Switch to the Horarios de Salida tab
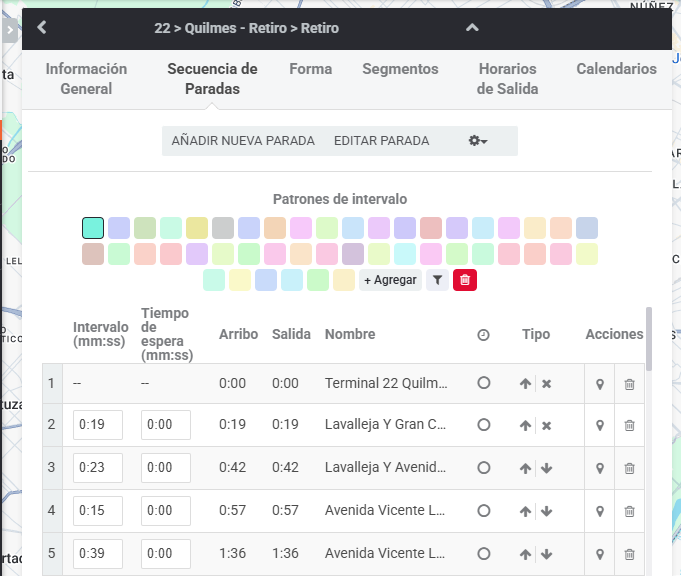Image resolution: width=681 pixels, height=576 pixels. pos(507,79)
